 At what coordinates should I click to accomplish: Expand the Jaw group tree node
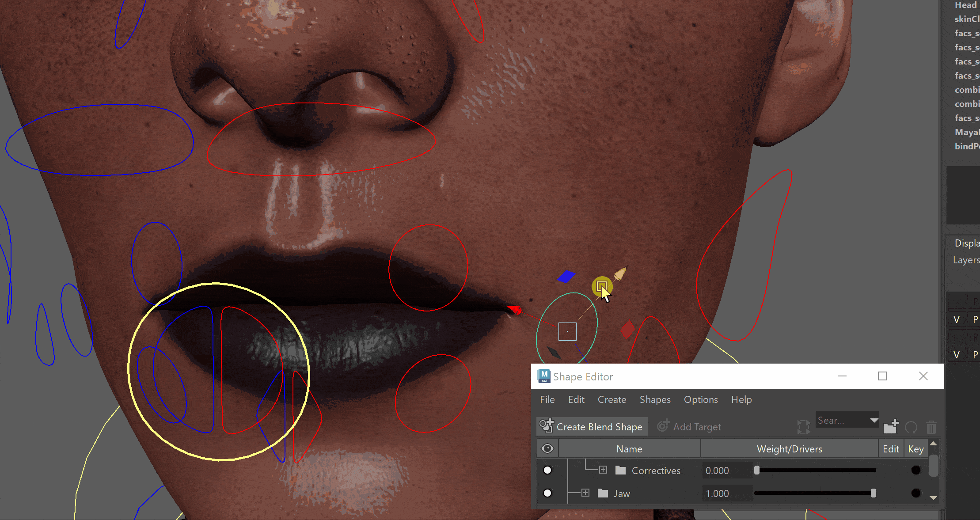click(585, 493)
